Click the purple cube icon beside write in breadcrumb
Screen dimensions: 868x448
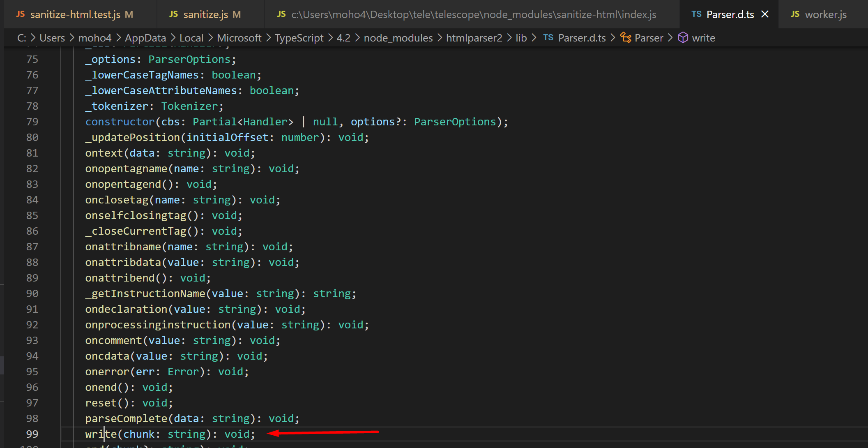[x=683, y=37]
